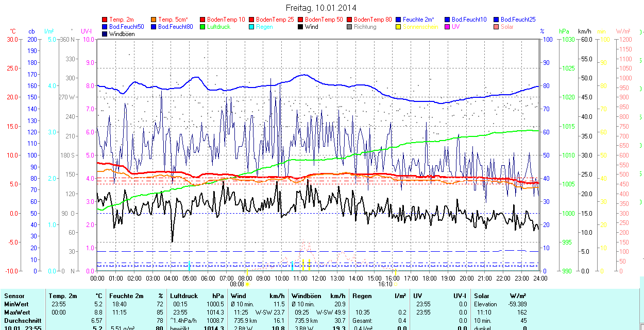The image size is (644, 330).
Task: Click the Windböen column header in table
Action: click(x=306, y=296)
